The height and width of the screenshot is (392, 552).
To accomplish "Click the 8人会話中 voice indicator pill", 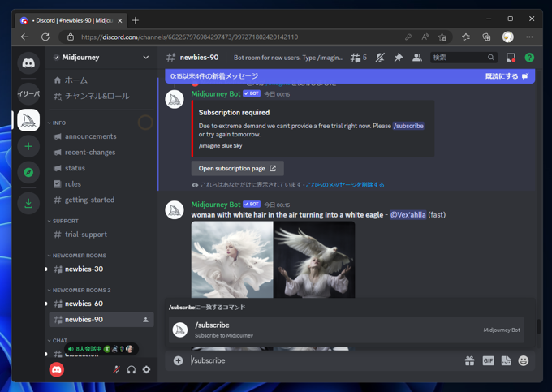I will pyautogui.click(x=101, y=349).
